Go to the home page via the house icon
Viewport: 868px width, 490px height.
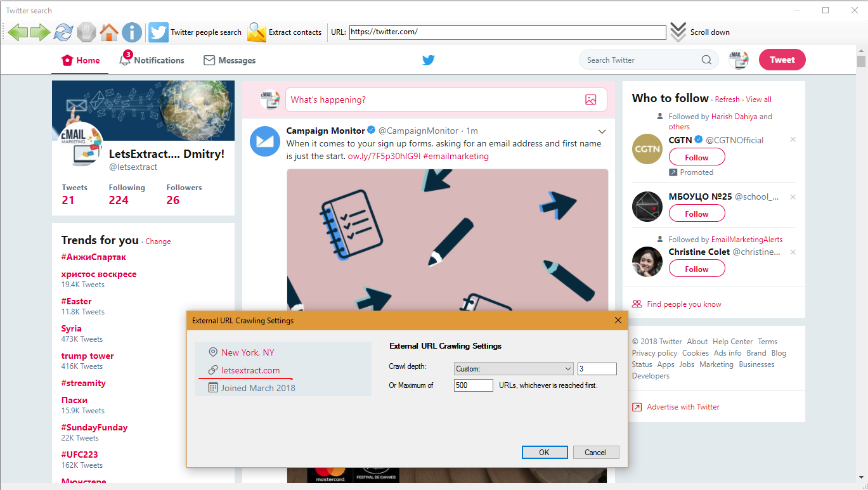click(109, 32)
